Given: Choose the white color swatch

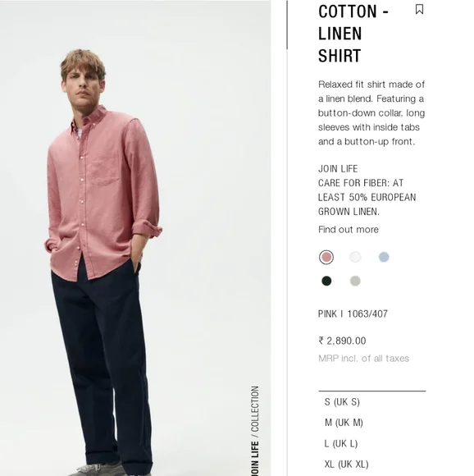Looking at the screenshot, I should 355,257.
